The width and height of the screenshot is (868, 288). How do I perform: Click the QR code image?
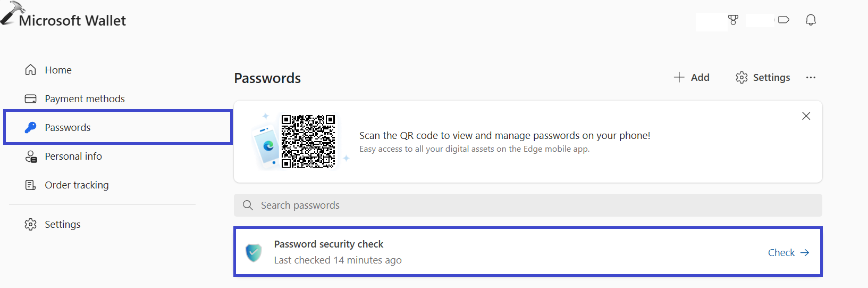[308, 141]
